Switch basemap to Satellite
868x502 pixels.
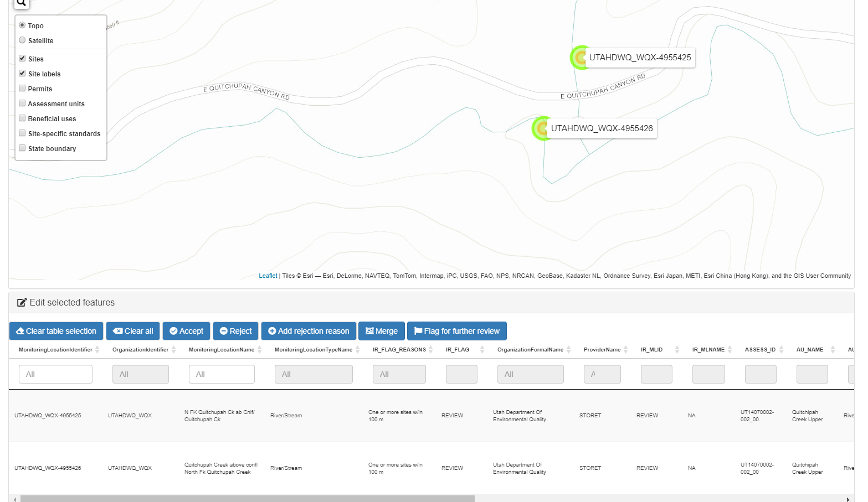pyautogui.click(x=22, y=40)
